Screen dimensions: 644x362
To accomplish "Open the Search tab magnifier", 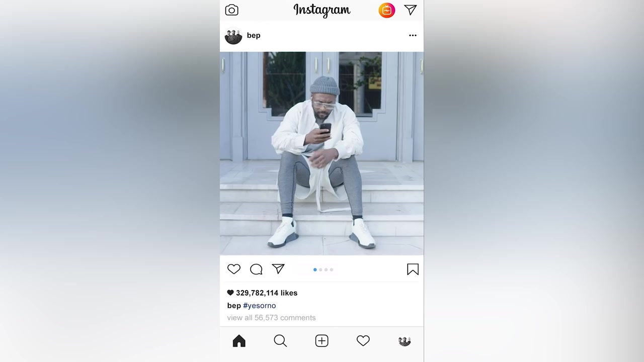I will pos(280,341).
